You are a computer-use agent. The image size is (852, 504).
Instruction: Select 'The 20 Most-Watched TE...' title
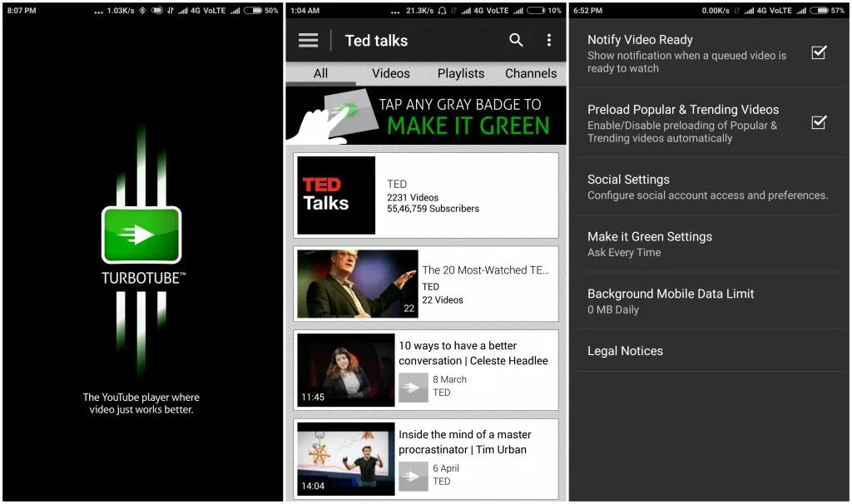pyautogui.click(x=485, y=270)
